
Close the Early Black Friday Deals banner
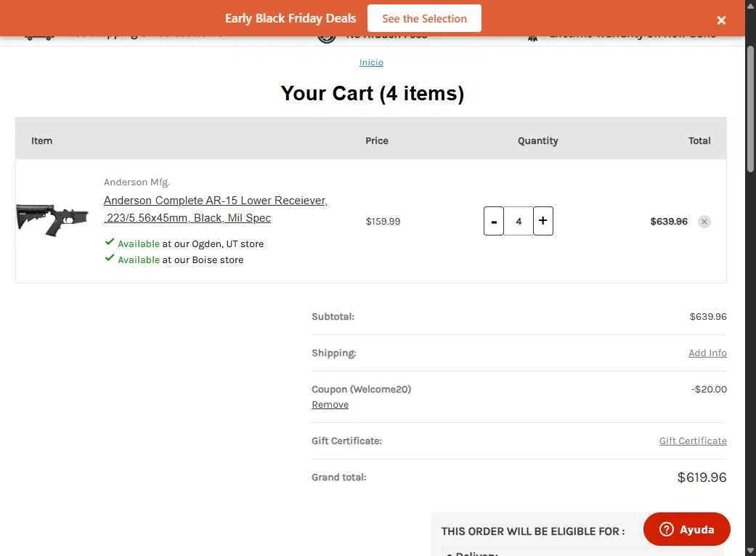(x=721, y=20)
